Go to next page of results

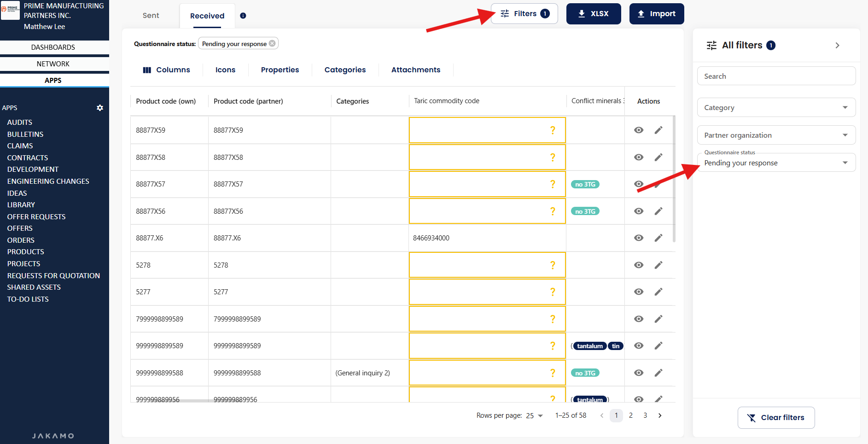pyautogui.click(x=660, y=415)
